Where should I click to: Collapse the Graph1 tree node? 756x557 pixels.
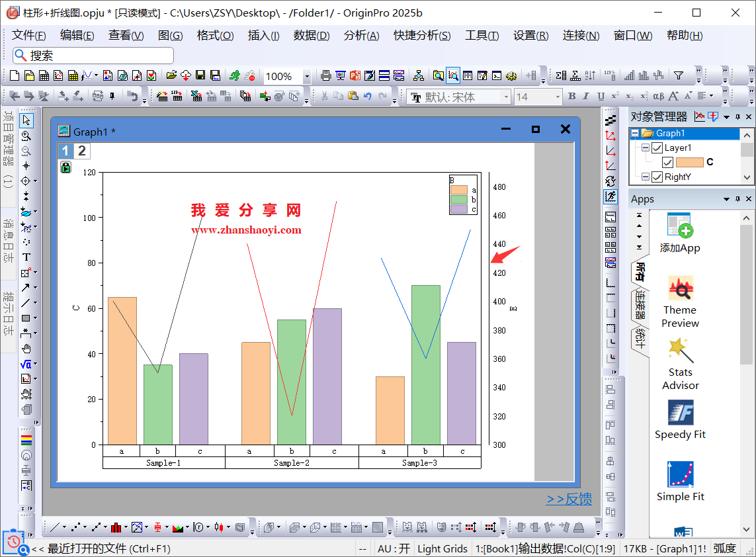pos(635,134)
